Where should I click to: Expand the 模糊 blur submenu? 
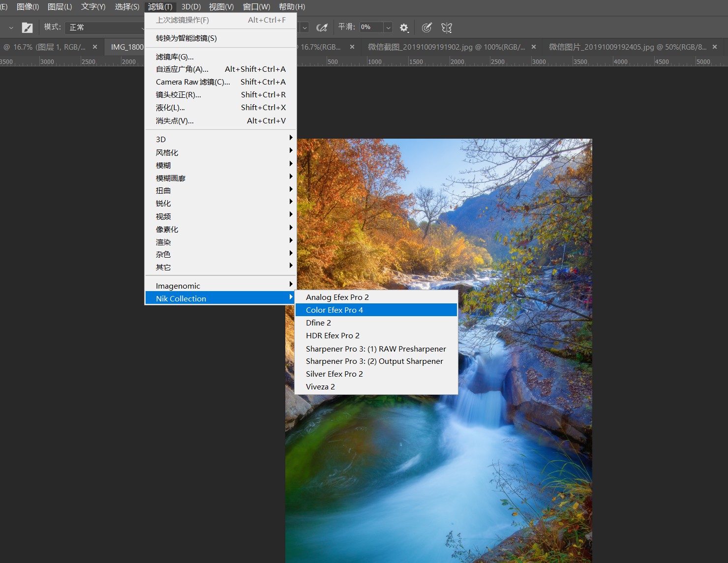pyautogui.click(x=221, y=165)
